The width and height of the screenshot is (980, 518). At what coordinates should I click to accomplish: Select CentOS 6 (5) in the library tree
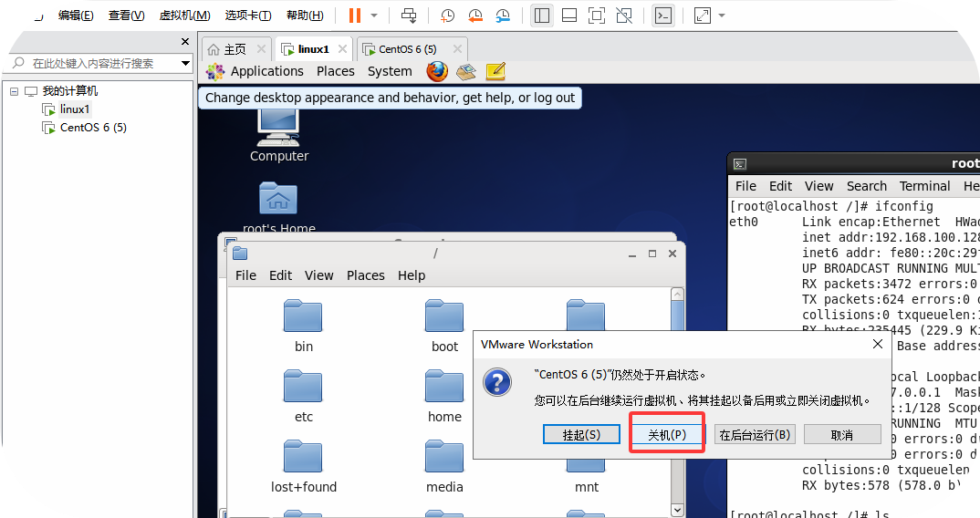pos(93,128)
